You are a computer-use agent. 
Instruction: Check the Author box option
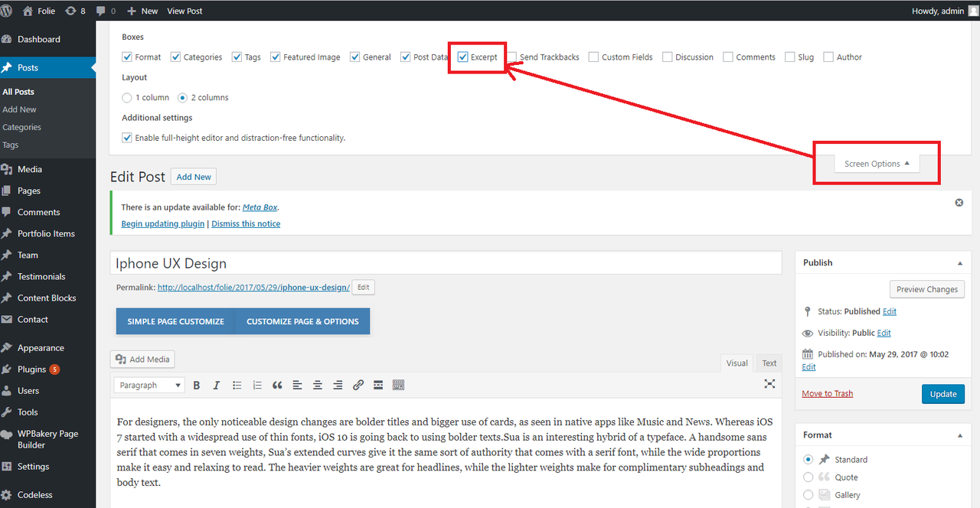(x=828, y=57)
